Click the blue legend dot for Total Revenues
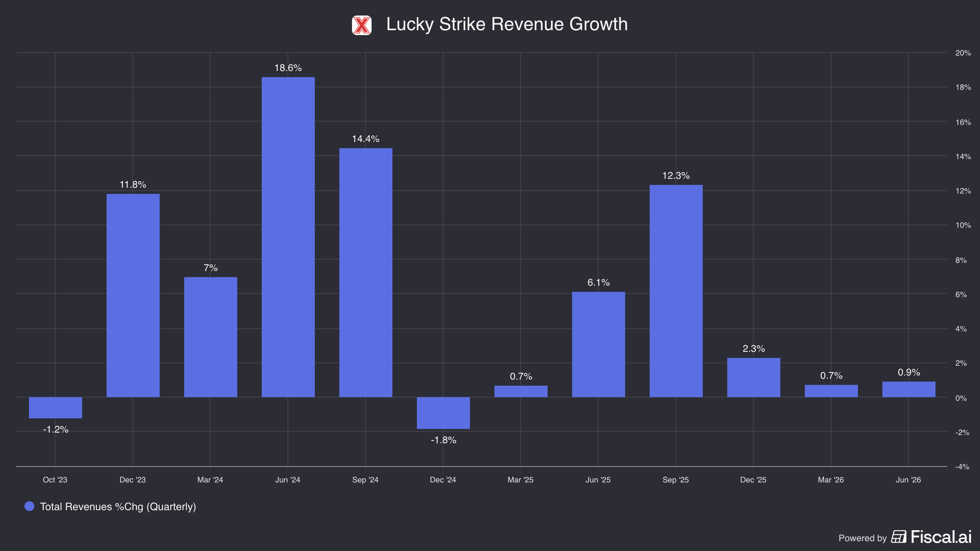The width and height of the screenshot is (980, 551). pos(29,506)
